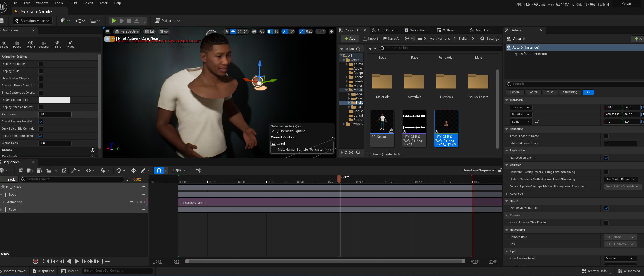The image size is (644, 276).
Task: Choose the scale gizmo tool in viewport
Action: click(x=246, y=31)
